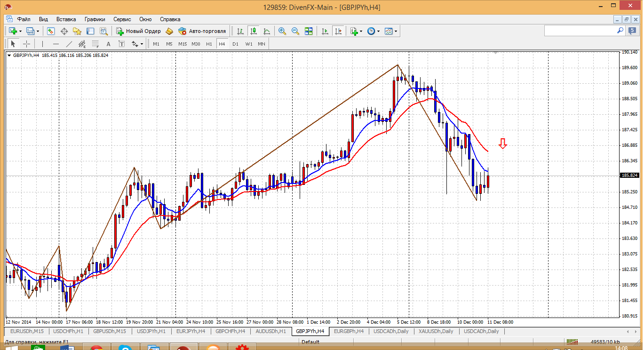Switch chart to candlestick mode
The height and width of the screenshot is (350, 644).
(254, 31)
